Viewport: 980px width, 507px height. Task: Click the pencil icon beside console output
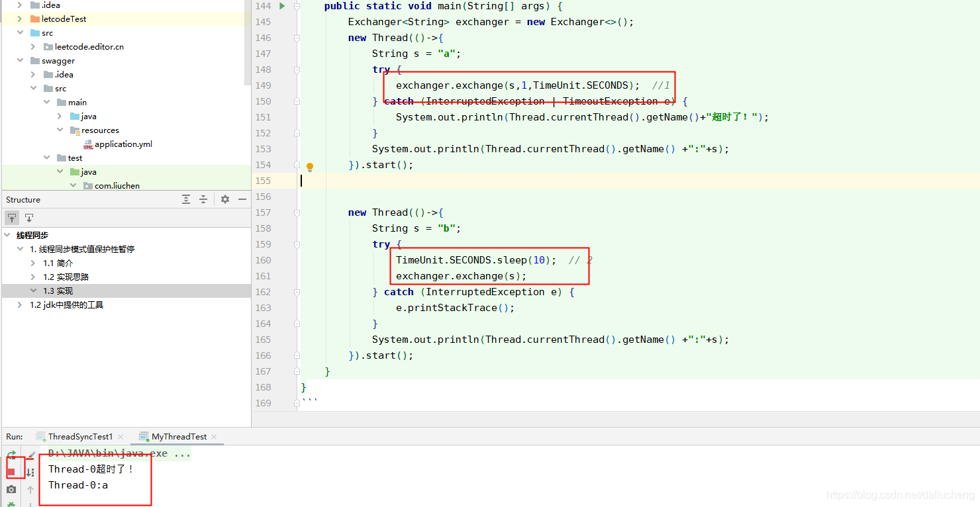[x=30, y=455]
